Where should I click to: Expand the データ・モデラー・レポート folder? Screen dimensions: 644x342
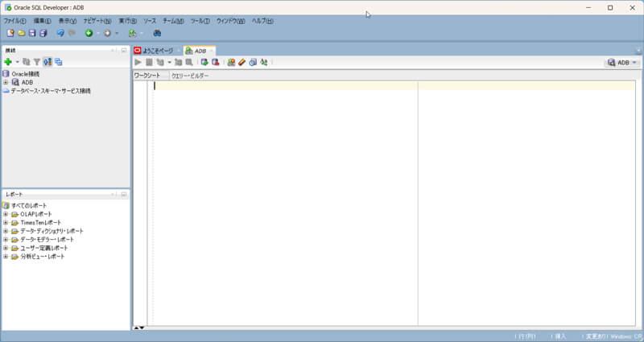point(6,239)
